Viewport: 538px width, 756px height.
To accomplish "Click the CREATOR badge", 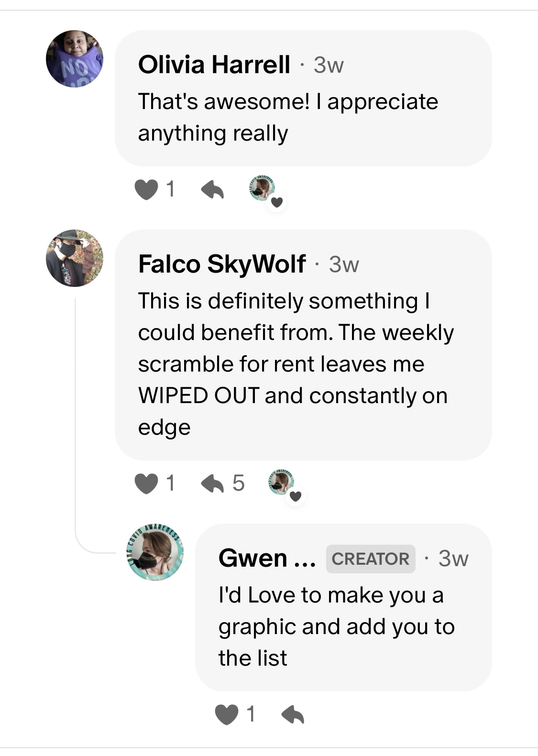I will [371, 559].
